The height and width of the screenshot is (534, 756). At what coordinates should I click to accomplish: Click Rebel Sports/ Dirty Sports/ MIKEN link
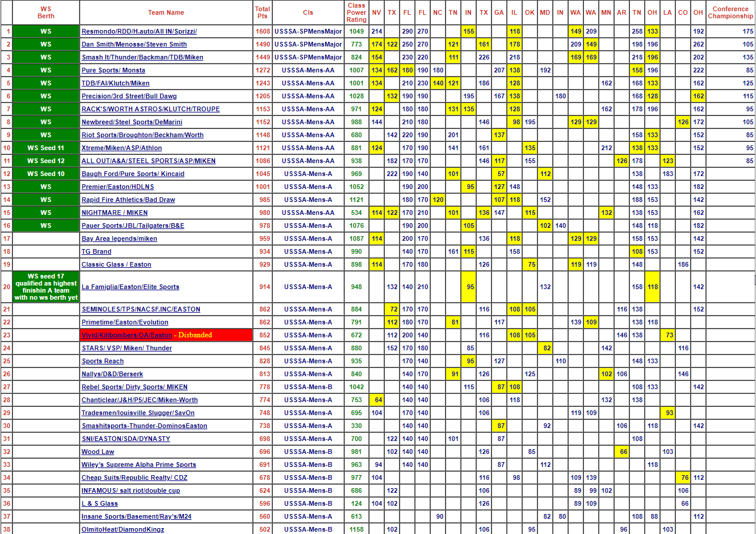134,387
